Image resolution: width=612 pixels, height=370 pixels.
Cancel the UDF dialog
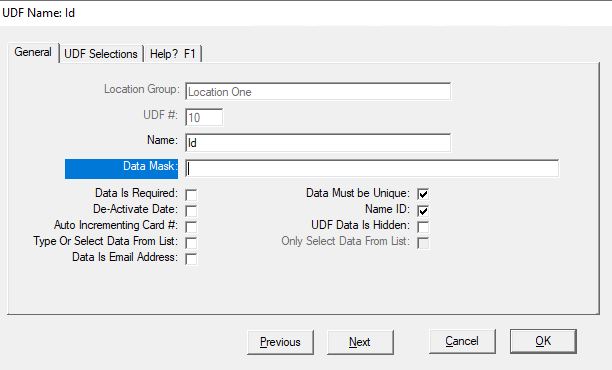tap(462, 342)
